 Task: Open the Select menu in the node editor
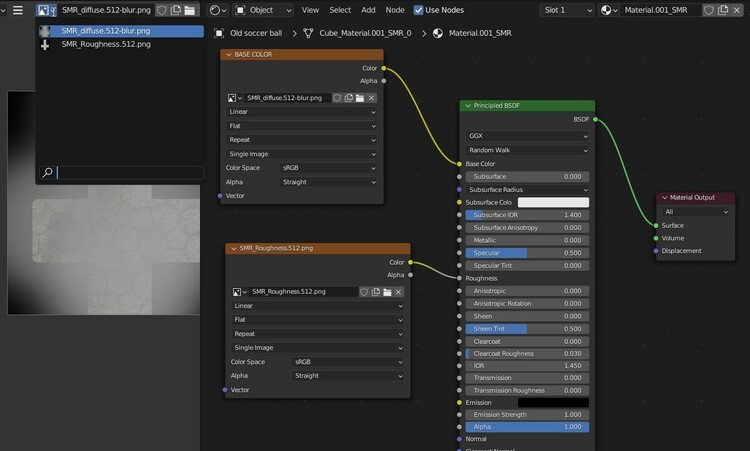pos(340,10)
